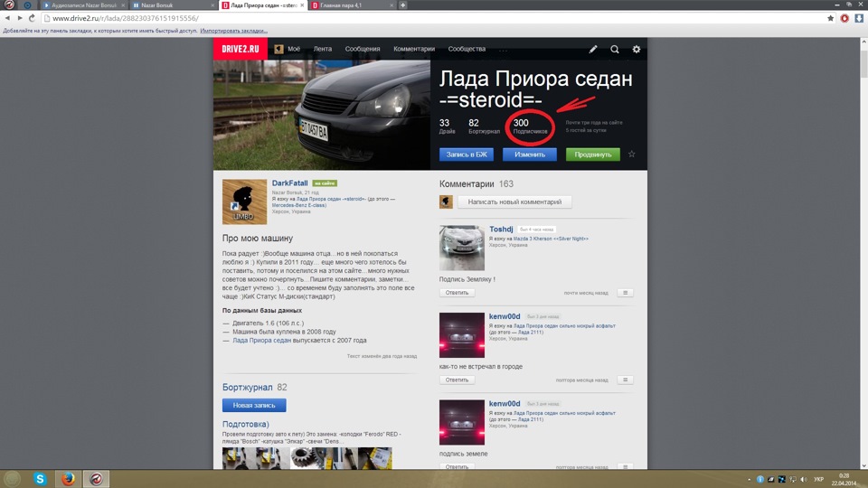The image size is (868, 488).
Task: Click the pinned blue circle tab
Action: pyautogui.click(x=27, y=5)
